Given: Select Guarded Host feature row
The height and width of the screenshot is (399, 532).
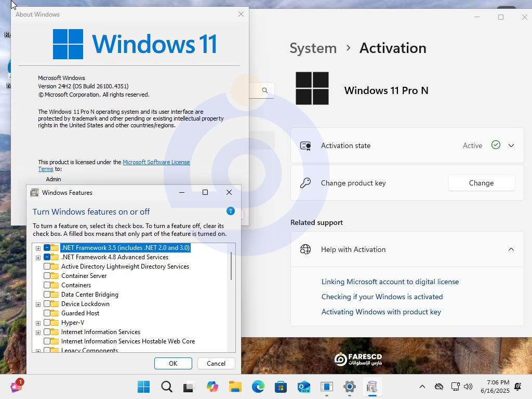Looking at the screenshot, I should tap(80, 313).
